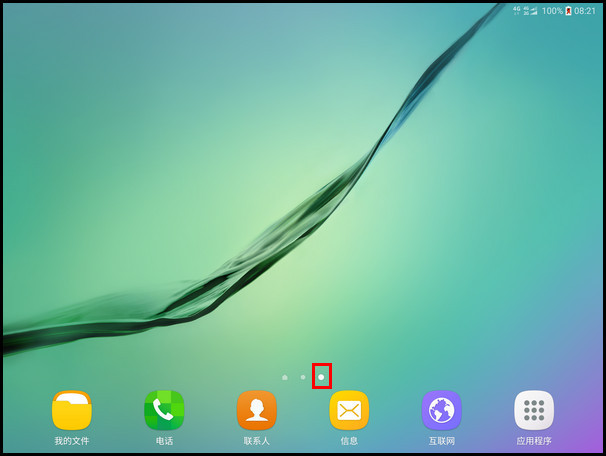Tap the 08:21 clock
The width and height of the screenshot is (606, 456).
point(585,11)
